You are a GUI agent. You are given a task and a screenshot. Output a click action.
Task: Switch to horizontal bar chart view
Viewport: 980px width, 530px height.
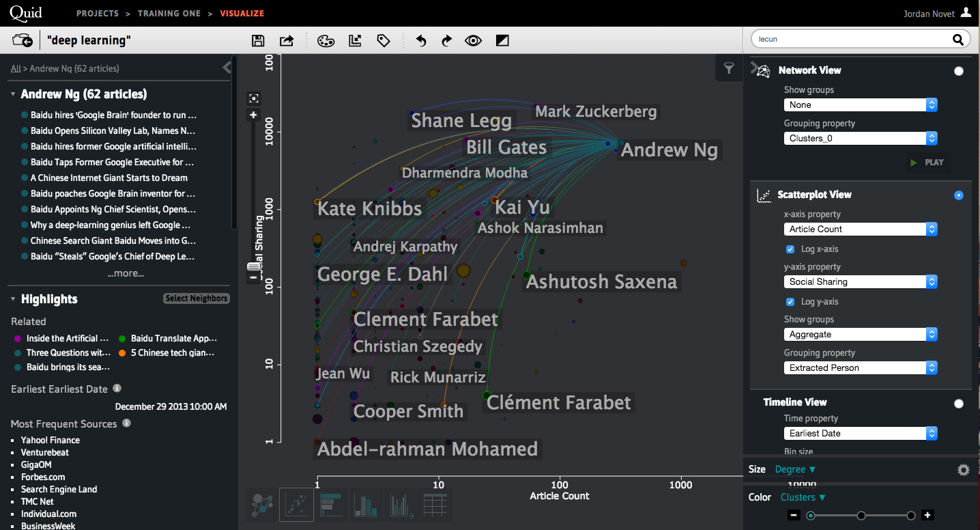pos(332,505)
